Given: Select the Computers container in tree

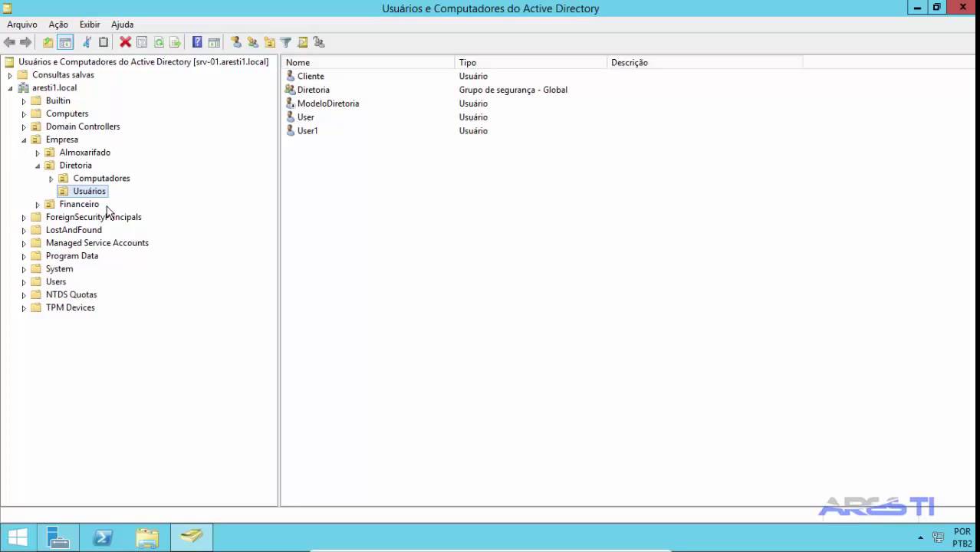Looking at the screenshot, I should 67,113.
